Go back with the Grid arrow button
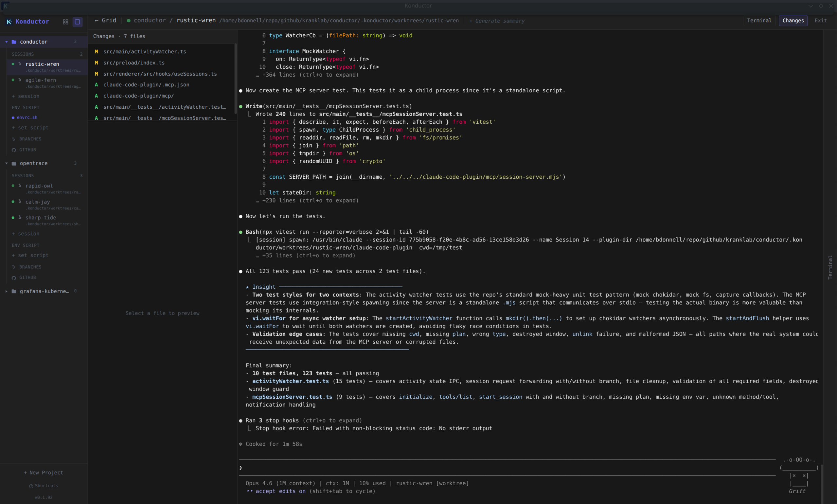Image resolution: width=837 pixels, height=504 pixels. pos(106,20)
